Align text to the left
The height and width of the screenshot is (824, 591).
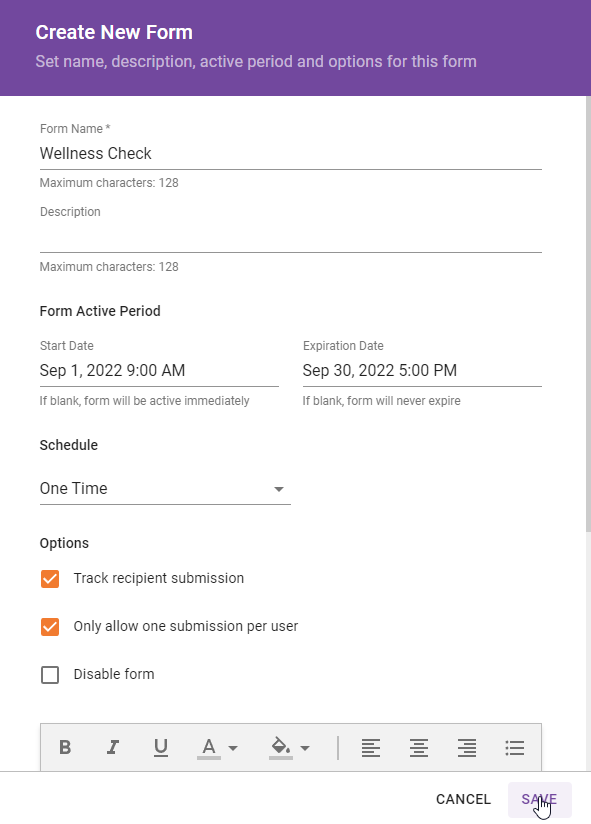(x=371, y=747)
